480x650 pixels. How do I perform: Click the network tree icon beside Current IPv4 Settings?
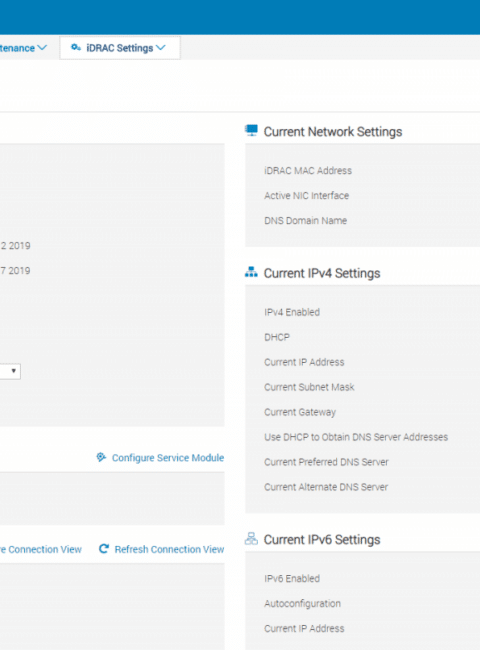[251, 272]
